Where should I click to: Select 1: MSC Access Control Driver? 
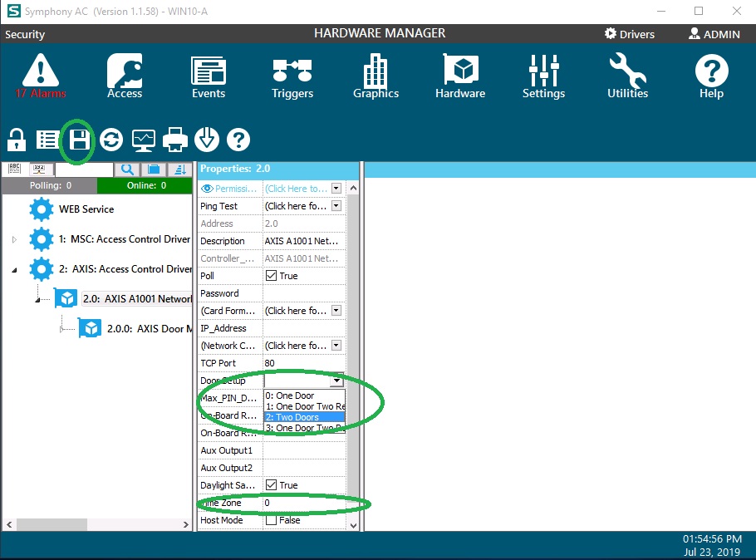125,239
